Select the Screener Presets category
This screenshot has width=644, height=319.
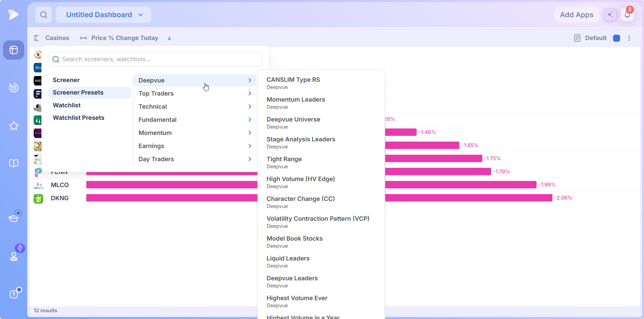89,93
